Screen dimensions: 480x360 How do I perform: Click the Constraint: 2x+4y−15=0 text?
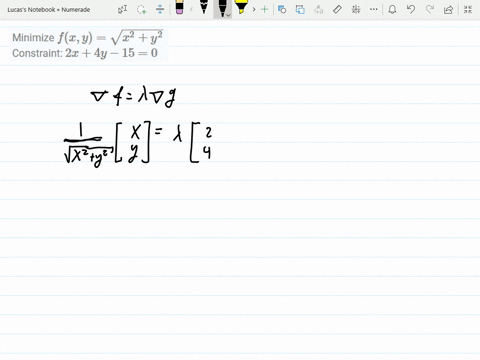coord(85,53)
